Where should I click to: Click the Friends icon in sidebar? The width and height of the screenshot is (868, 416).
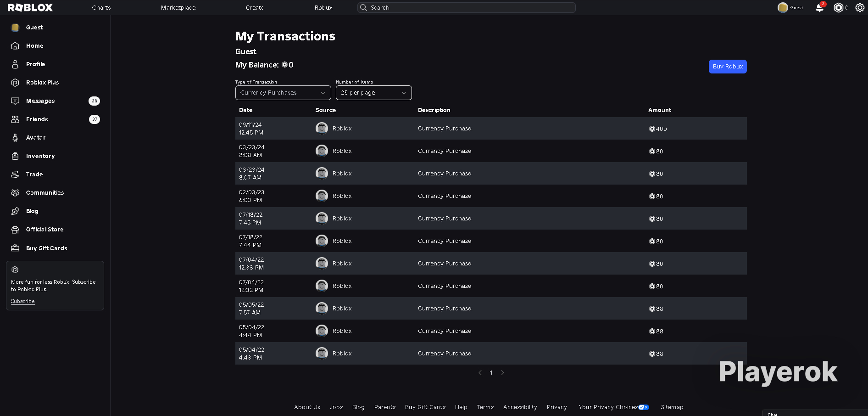[x=15, y=119]
